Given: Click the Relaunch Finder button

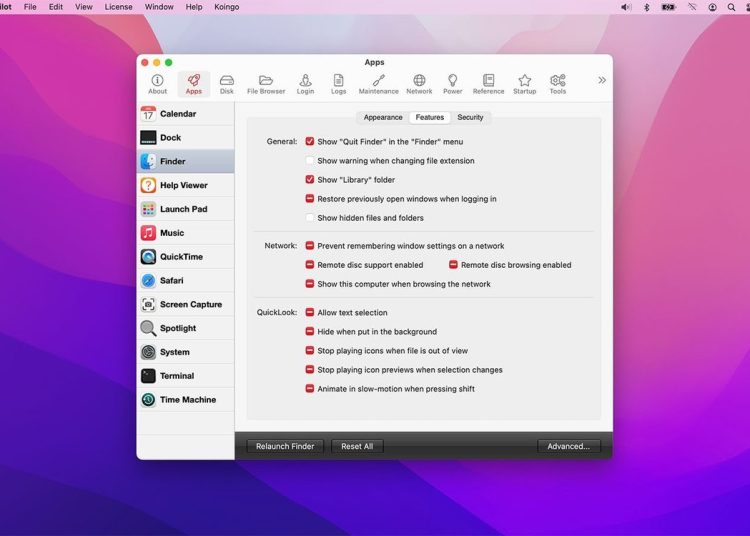Looking at the screenshot, I should tap(285, 446).
